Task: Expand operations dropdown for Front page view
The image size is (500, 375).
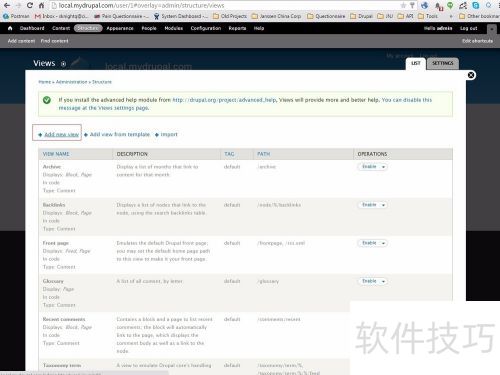Action: click(x=383, y=243)
